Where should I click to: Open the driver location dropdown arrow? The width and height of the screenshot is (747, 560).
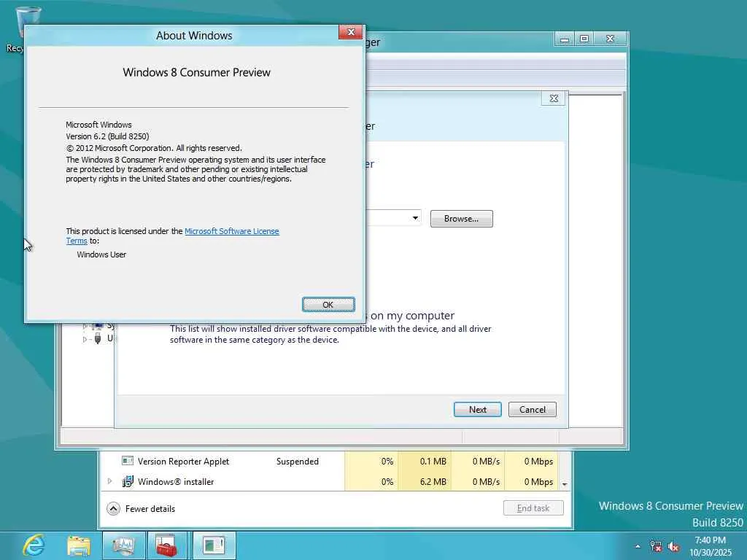click(x=415, y=218)
